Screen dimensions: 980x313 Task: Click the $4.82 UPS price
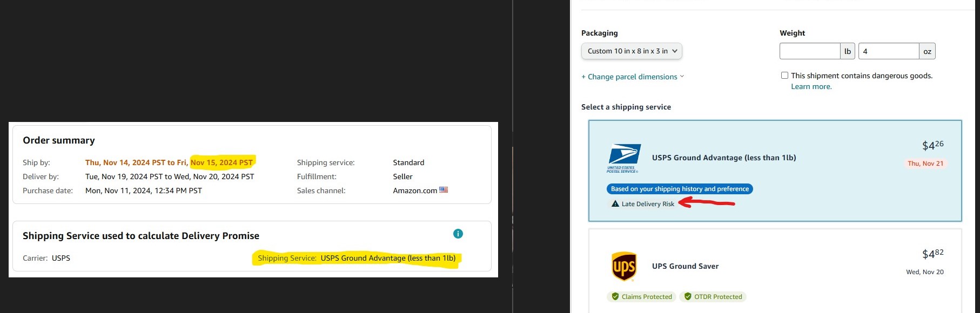[x=933, y=254]
